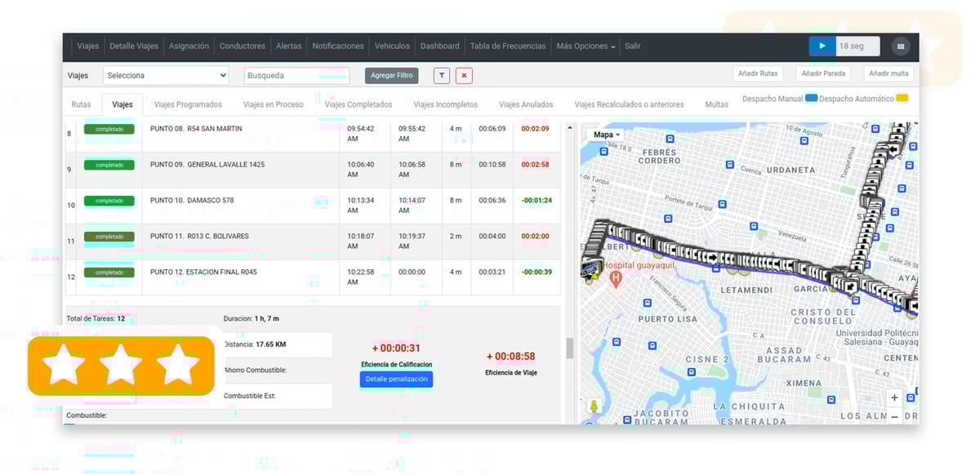Click 'PUNTO 08. R54 SAN MARTIN' row text
Screen dimensions: 980x474
tap(196, 129)
